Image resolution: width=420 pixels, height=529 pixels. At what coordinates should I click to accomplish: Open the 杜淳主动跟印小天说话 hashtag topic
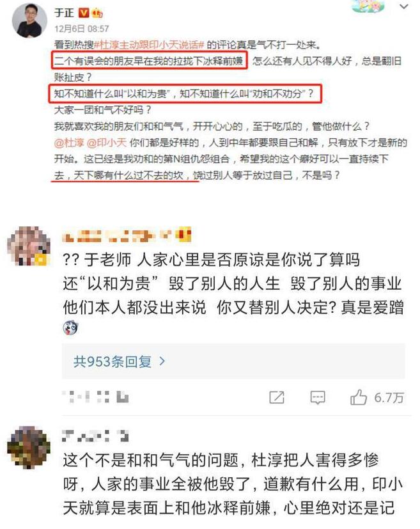149,45
